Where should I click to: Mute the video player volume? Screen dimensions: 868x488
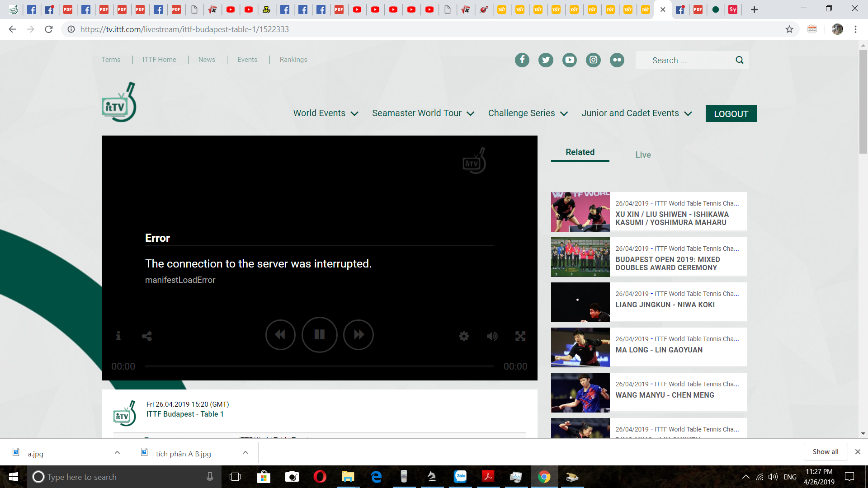click(x=492, y=336)
